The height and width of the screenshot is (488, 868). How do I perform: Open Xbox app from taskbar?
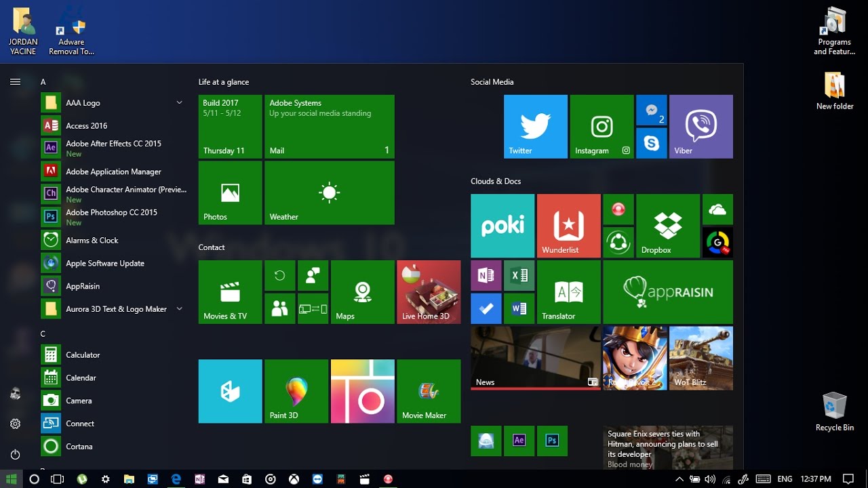pyautogui.click(x=294, y=479)
